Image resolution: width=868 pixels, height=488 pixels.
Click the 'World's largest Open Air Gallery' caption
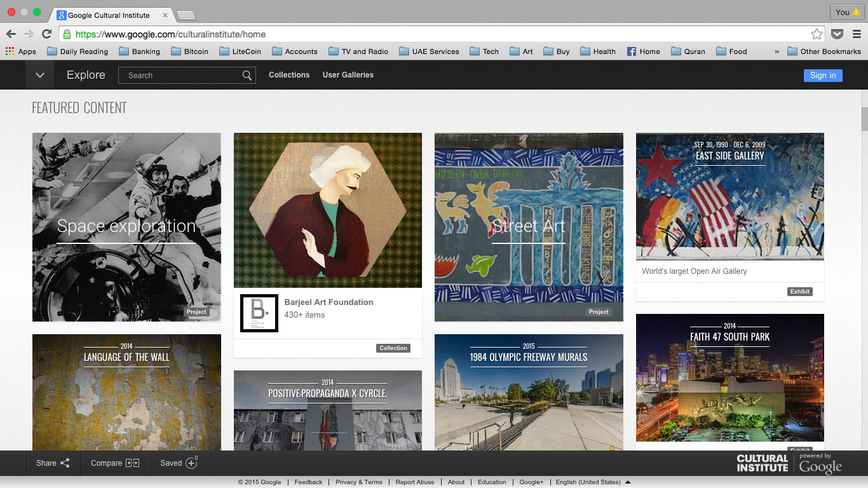(695, 271)
